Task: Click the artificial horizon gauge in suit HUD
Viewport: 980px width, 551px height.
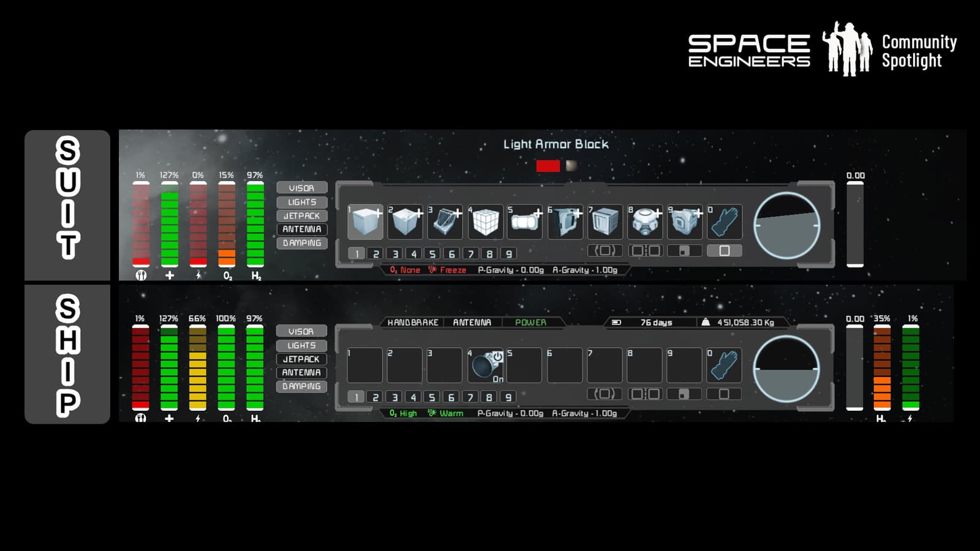Action: (786, 225)
